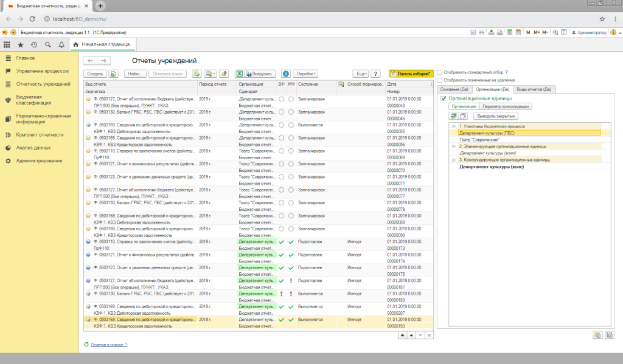
Task: Open the 'Еще' dropdown menu
Action: [x=361, y=74]
